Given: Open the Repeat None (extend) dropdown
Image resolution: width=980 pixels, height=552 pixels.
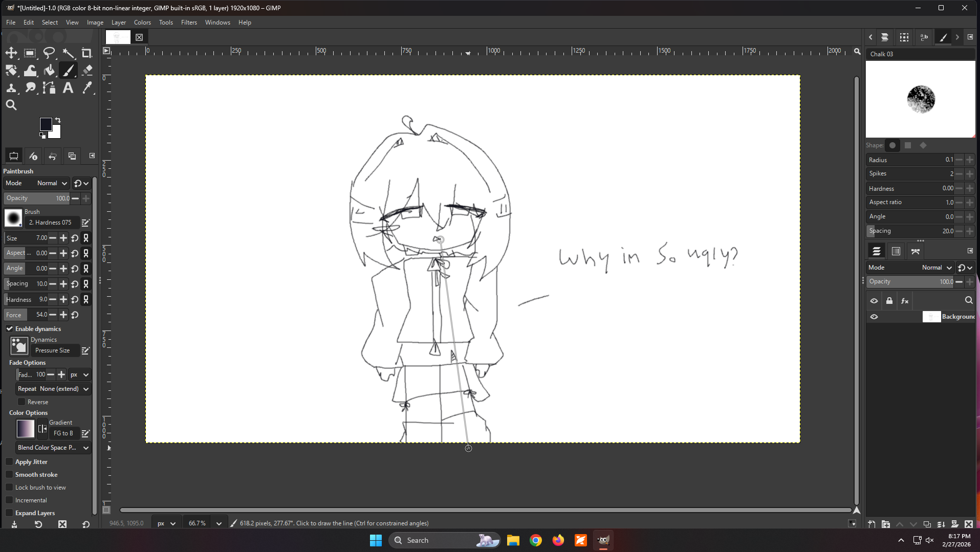Looking at the screenshot, I should tap(53, 389).
